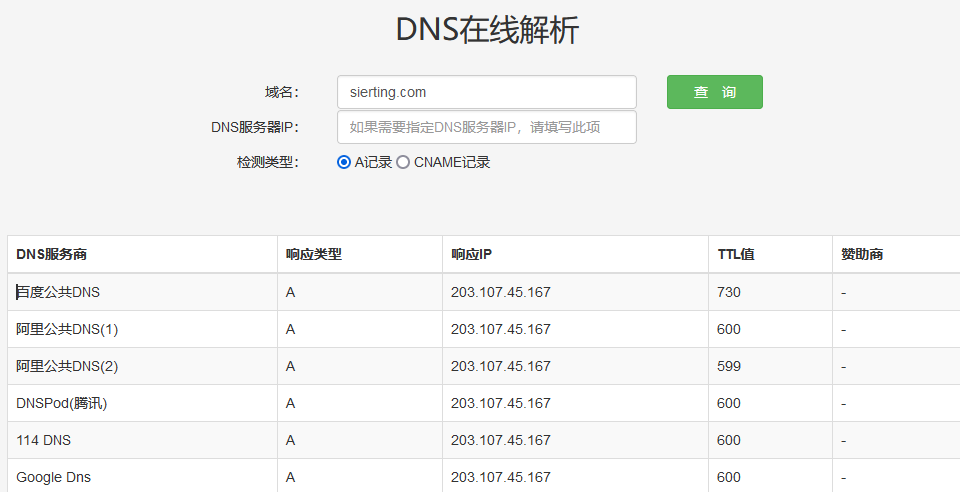Click the response type A in 百度公共DNS row

click(290, 293)
